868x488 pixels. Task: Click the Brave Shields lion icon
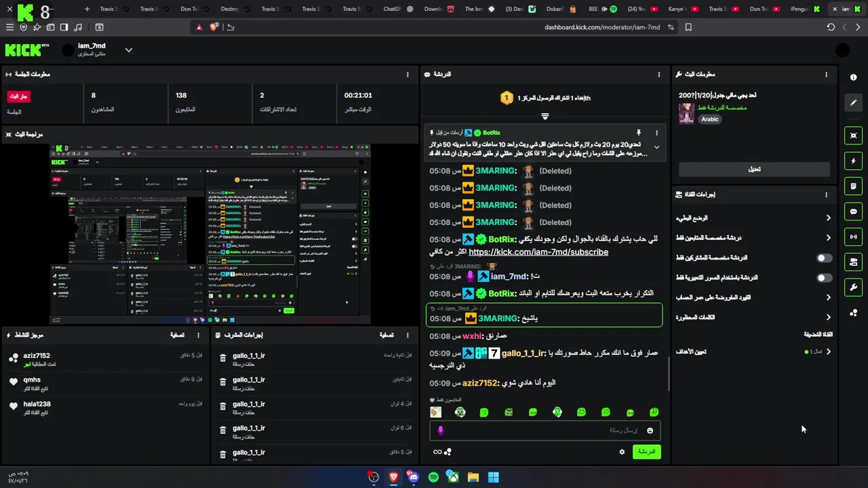[214, 27]
